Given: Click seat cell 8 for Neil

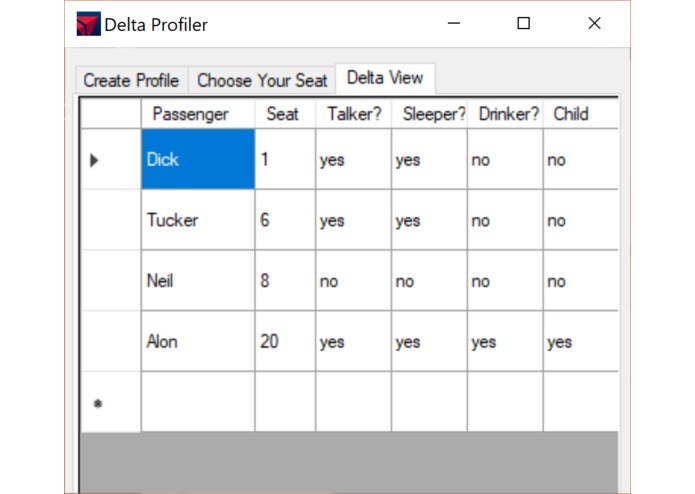Looking at the screenshot, I should (285, 281).
